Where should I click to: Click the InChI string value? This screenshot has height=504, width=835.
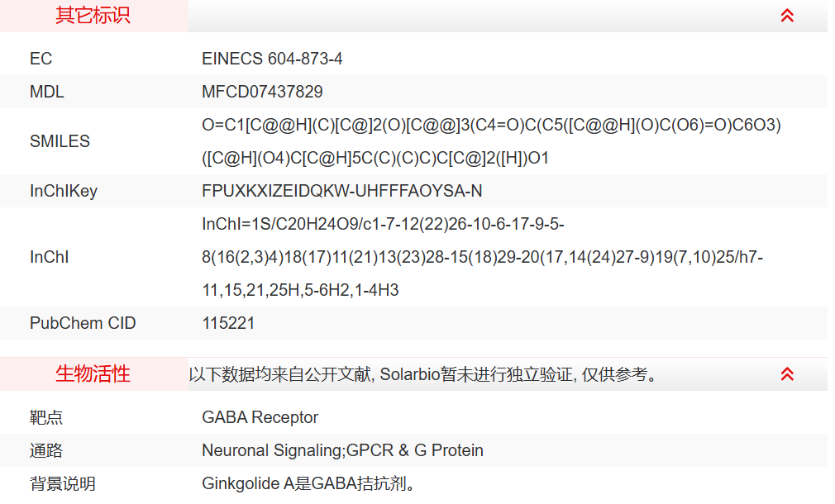click(482, 257)
